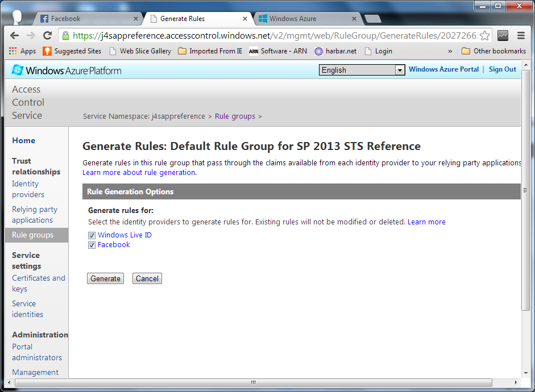Image resolution: width=535 pixels, height=392 pixels.
Task: Close the Facebook tab
Action: pos(136,19)
